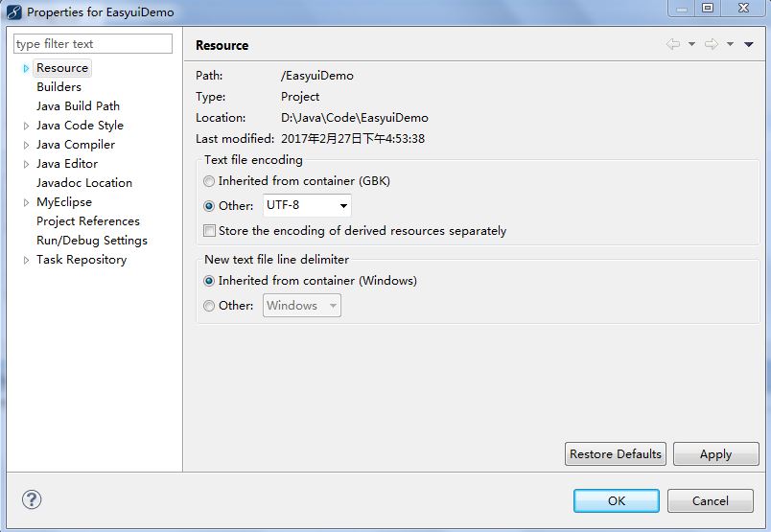Select Inherited from container (GBK) encoding
Viewport: 771px width, 532px height.
click(209, 180)
